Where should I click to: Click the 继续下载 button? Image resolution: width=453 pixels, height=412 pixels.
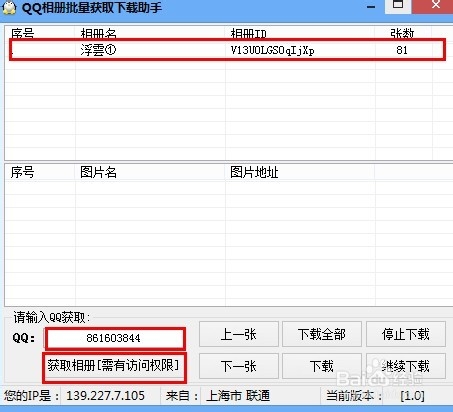pyautogui.click(x=406, y=366)
